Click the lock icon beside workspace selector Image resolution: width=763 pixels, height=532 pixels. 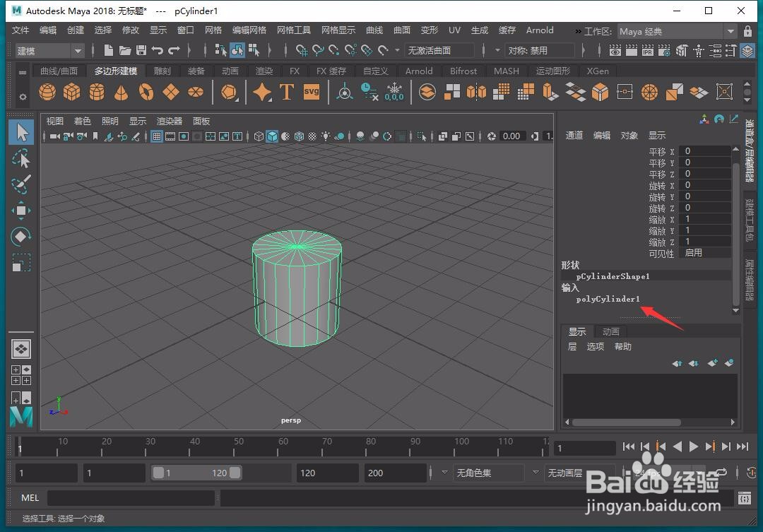point(748,31)
